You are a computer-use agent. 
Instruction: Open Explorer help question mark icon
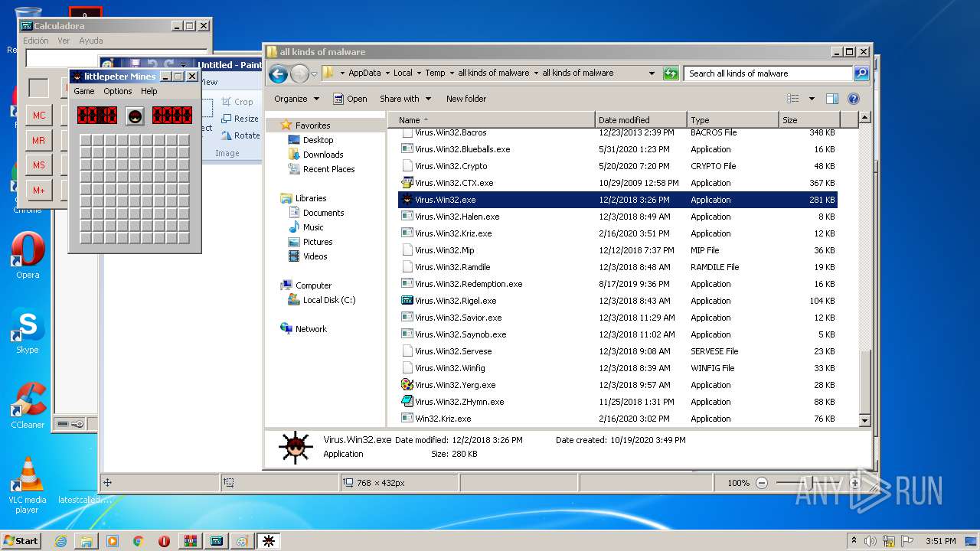854,99
